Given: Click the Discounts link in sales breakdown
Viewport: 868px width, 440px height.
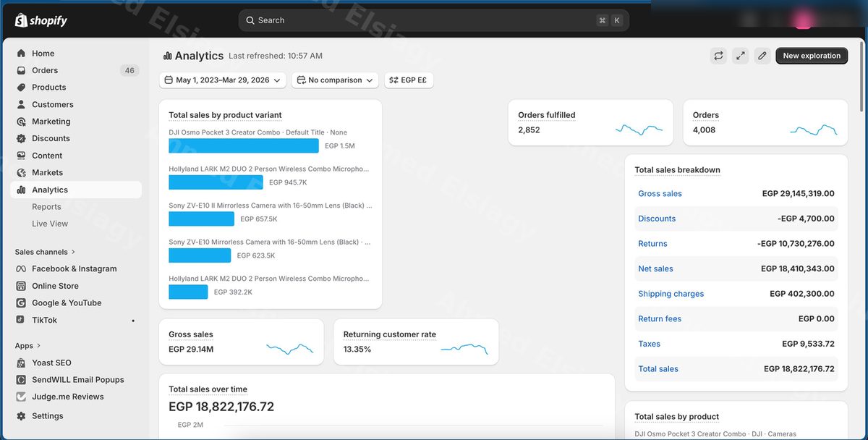Looking at the screenshot, I should pyautogui.click(x=657, y=219).
